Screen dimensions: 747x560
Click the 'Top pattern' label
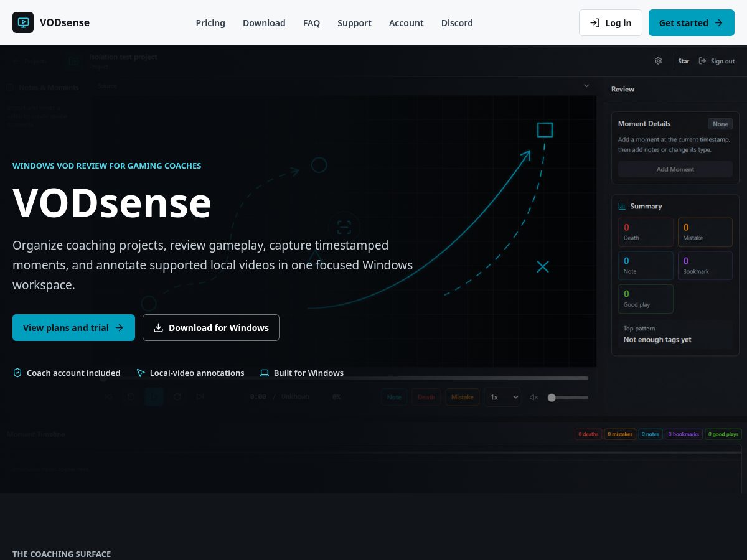tap(639, 329)
